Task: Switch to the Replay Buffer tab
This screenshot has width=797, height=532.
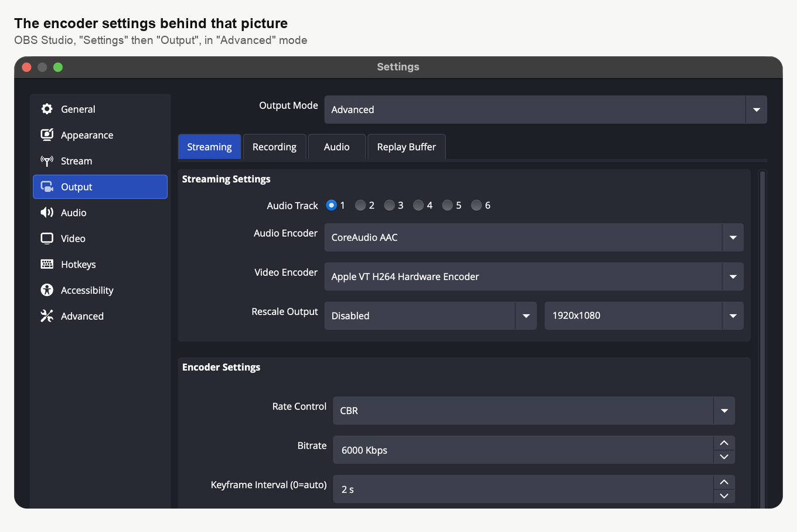Action: [406, 146]
